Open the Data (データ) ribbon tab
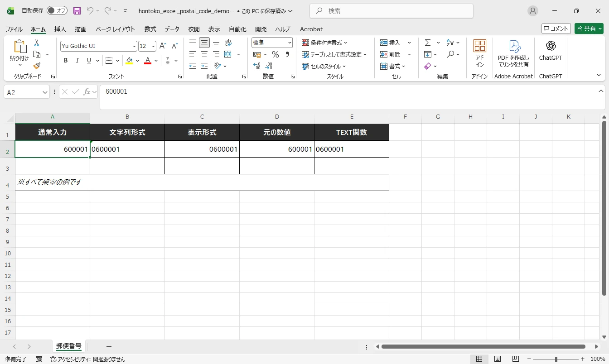The image size is (609, 364). tap(172, 29)
